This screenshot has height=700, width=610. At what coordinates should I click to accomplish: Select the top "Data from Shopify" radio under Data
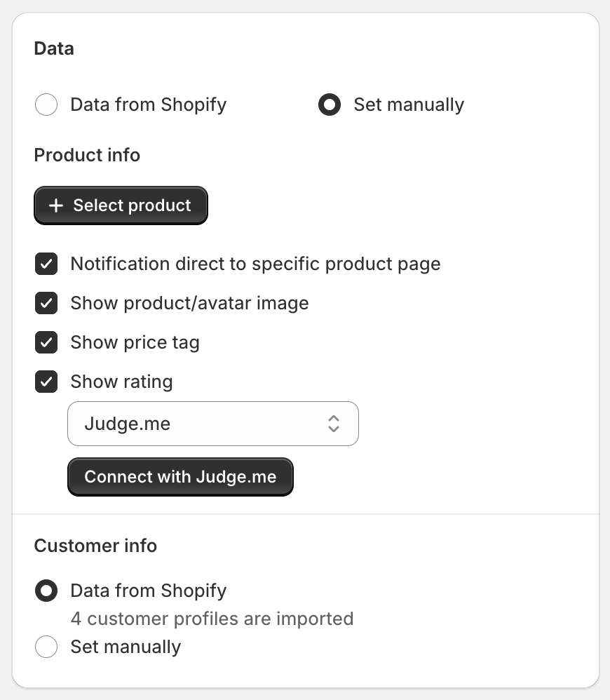pyautogui.click(x=46, y=105)
